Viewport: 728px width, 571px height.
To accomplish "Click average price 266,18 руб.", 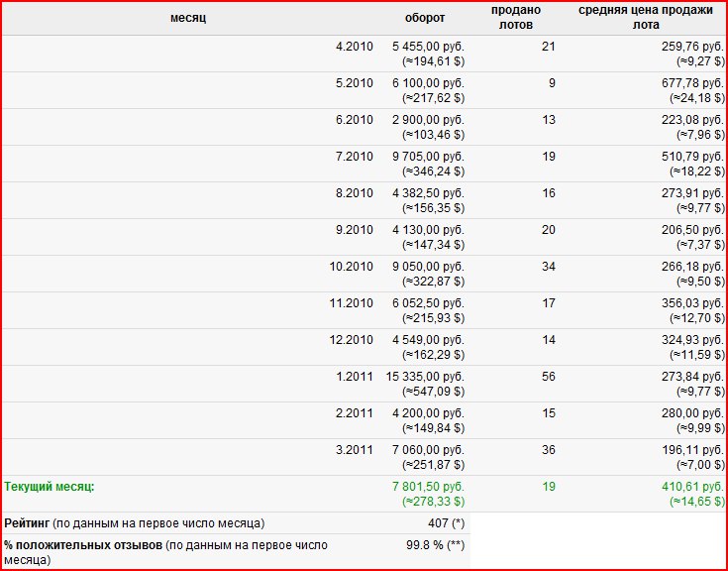I will click(x=692, y=267).
